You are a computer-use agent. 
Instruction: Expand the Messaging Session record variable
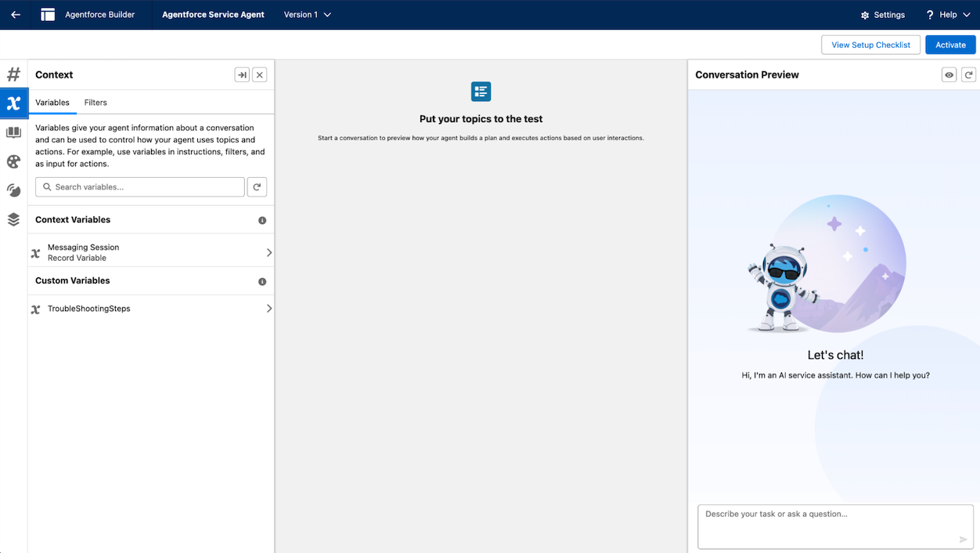point(268,252)
